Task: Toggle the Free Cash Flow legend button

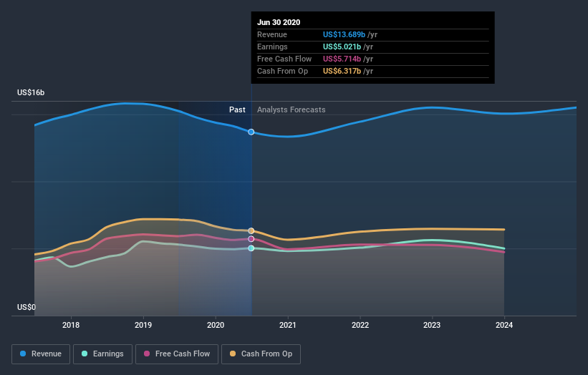Action: coord(177,354)
